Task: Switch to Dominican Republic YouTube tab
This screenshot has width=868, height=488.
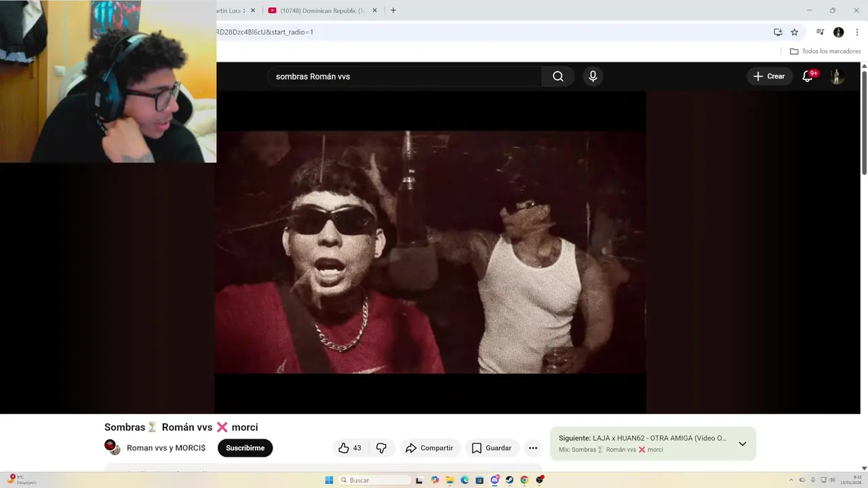Action: click(317, 10)
